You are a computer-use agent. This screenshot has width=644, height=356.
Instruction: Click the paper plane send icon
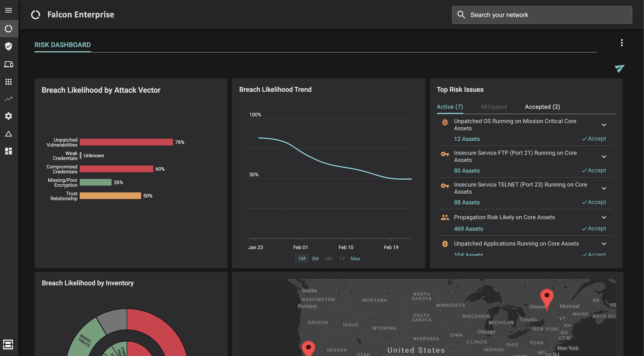[x=619, y=68]
